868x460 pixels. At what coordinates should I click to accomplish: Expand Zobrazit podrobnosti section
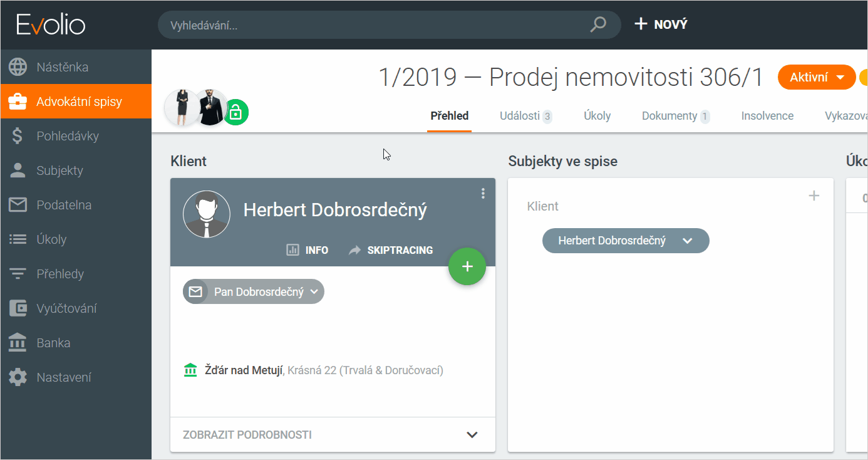(x=472, y=435)
